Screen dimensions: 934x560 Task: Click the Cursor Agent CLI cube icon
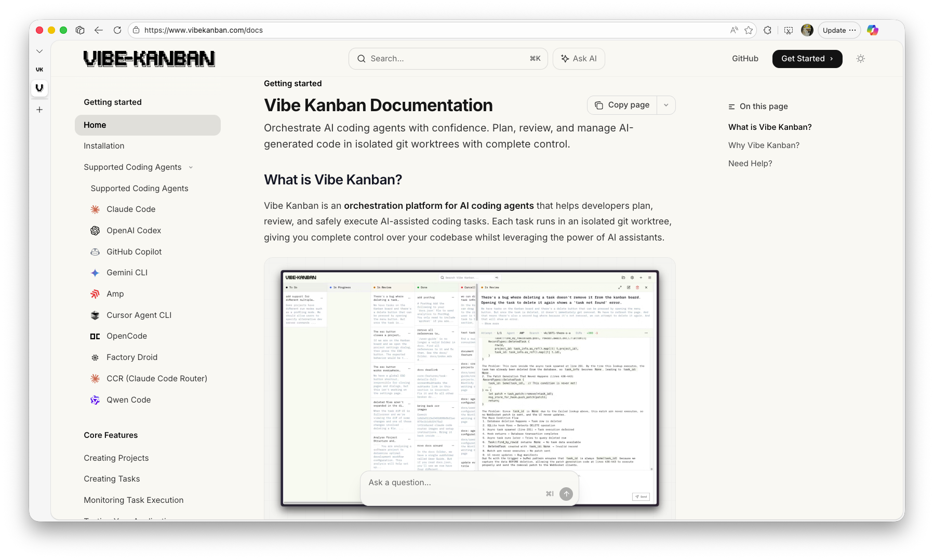pyautogui.click(x=95, y=315)
